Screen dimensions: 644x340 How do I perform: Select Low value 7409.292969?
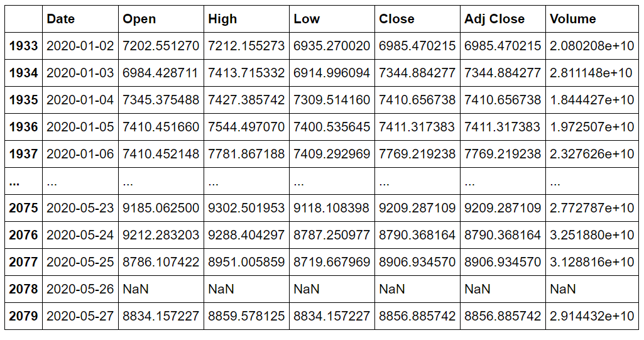tap(332, 154)
